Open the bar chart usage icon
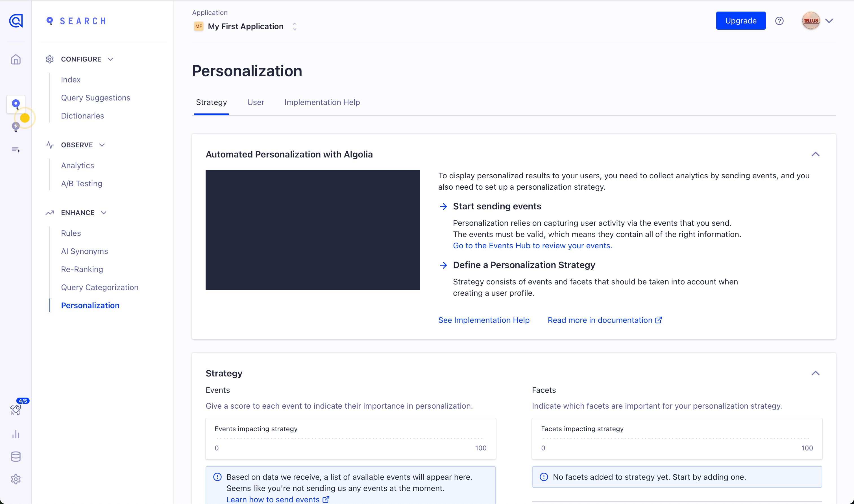Screen dimensions: 854x504 click(16, 434)
